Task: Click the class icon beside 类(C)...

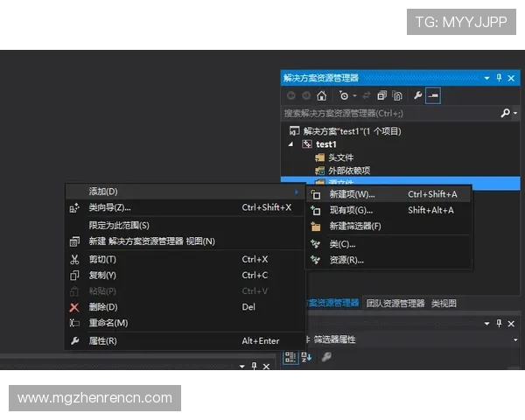Action: pyautogui.click(x=315, y=244)
